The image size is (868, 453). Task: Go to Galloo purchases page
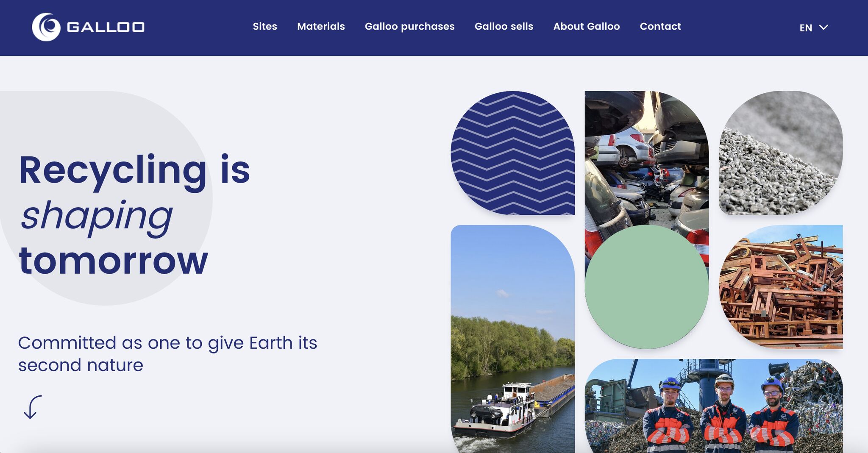409,27
